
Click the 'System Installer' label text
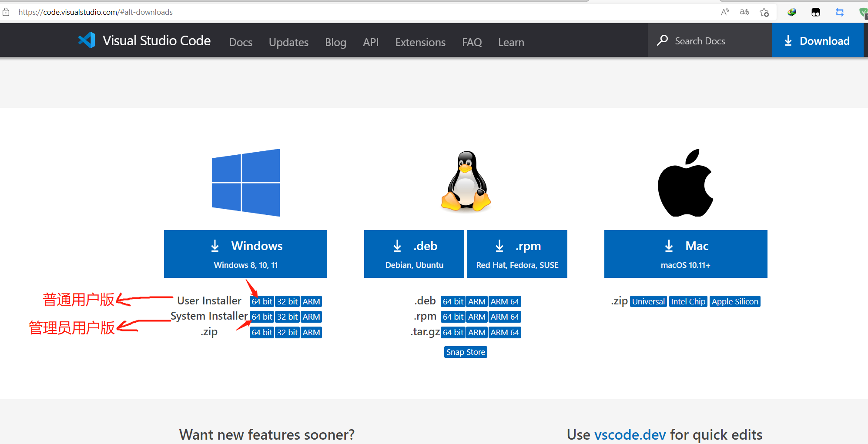(x=209, y=316)
